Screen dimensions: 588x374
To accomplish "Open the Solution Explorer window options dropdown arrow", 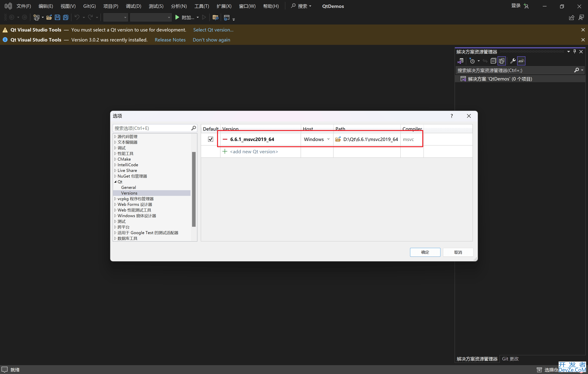I will pos(568,51).
